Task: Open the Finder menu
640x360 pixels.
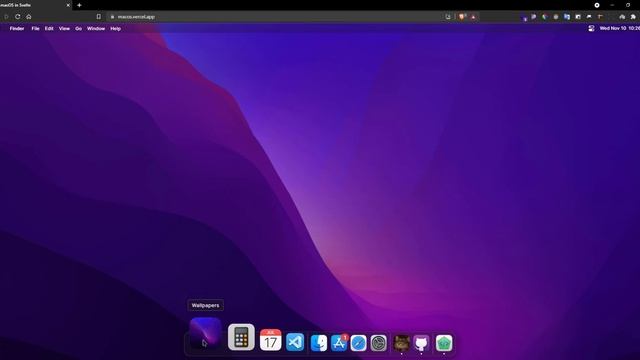Action: [x=17, y=29]
